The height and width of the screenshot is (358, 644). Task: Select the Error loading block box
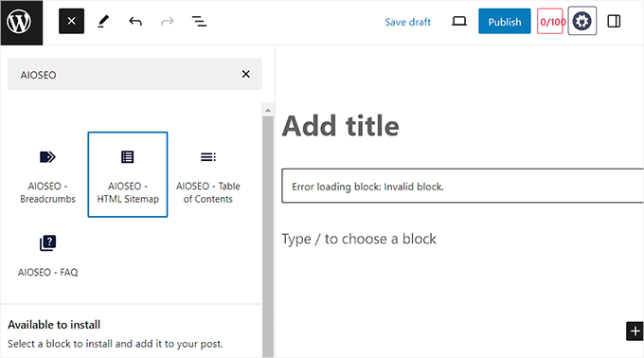tap(462, 186)
